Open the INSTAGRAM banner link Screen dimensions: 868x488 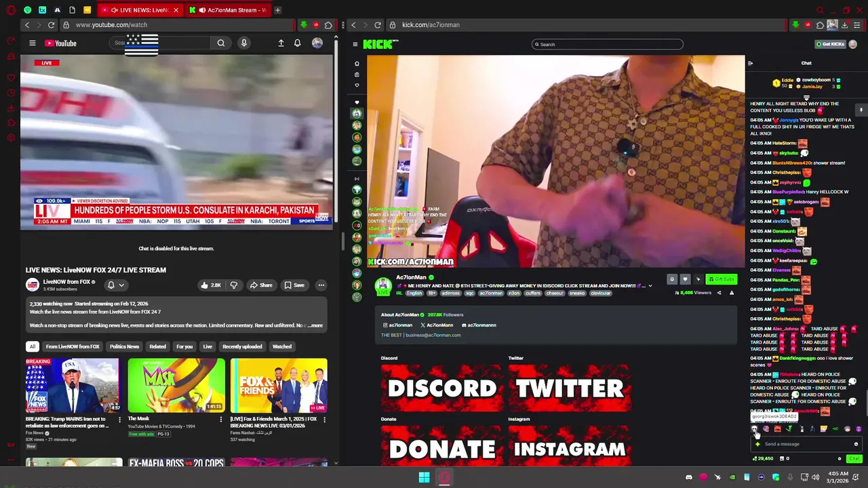(x=570, y=446)
